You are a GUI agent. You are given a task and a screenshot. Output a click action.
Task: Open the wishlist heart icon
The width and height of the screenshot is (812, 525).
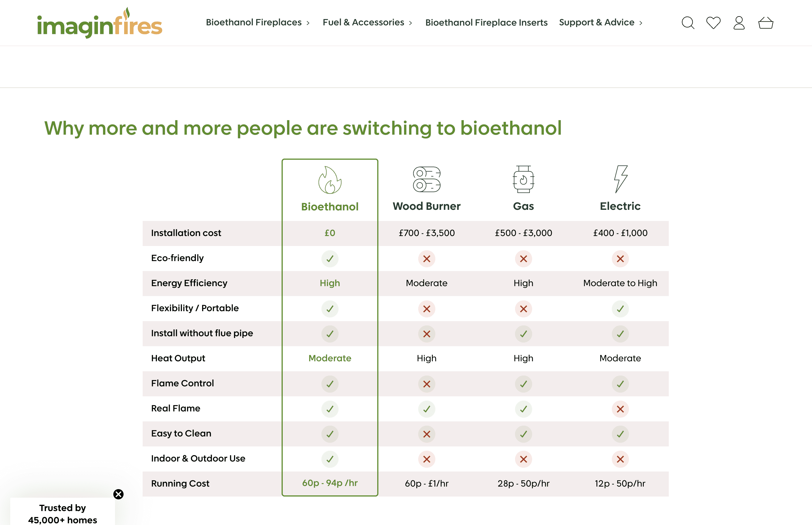(713, 23)
